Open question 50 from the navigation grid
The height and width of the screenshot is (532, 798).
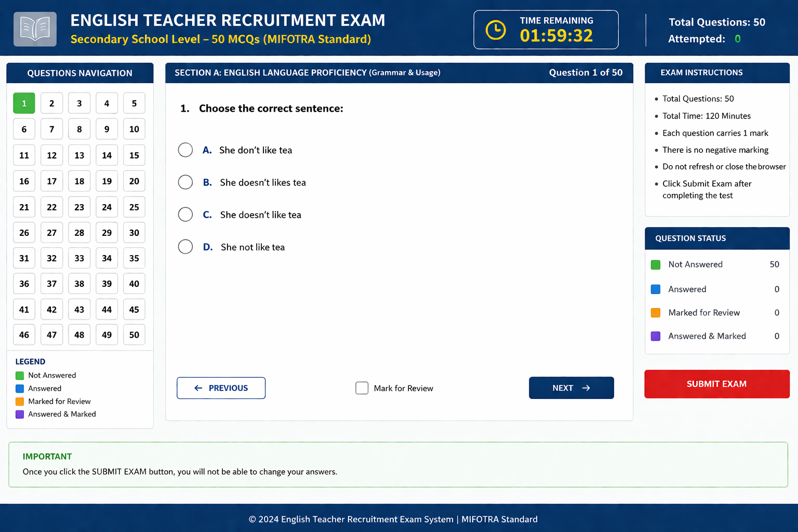(x=134, y=335)
